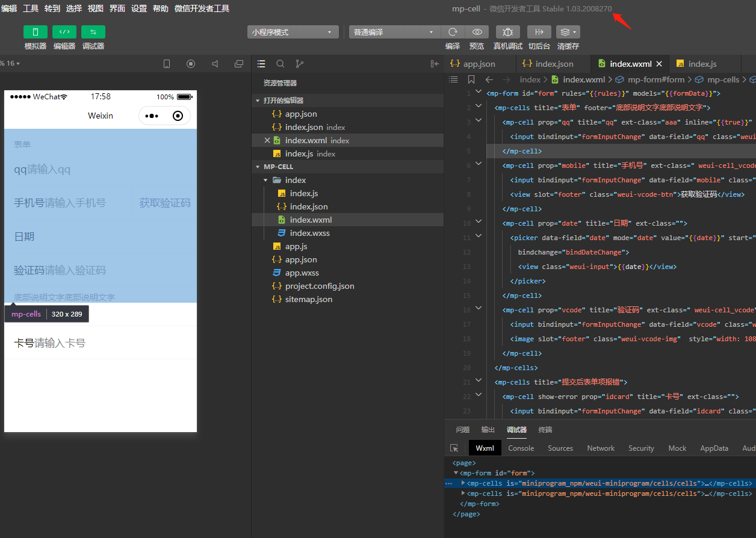Toggle the Simulator (模拟器) panel button
Image resolution: width=756 pixels, height=538 pixels.
point(36,32)
